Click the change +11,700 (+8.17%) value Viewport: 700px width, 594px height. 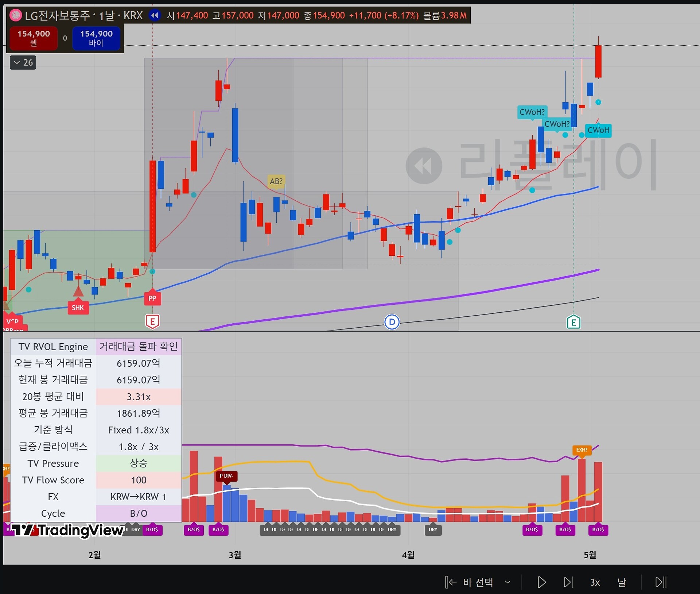pyautogui.click(x=384, y=15)
